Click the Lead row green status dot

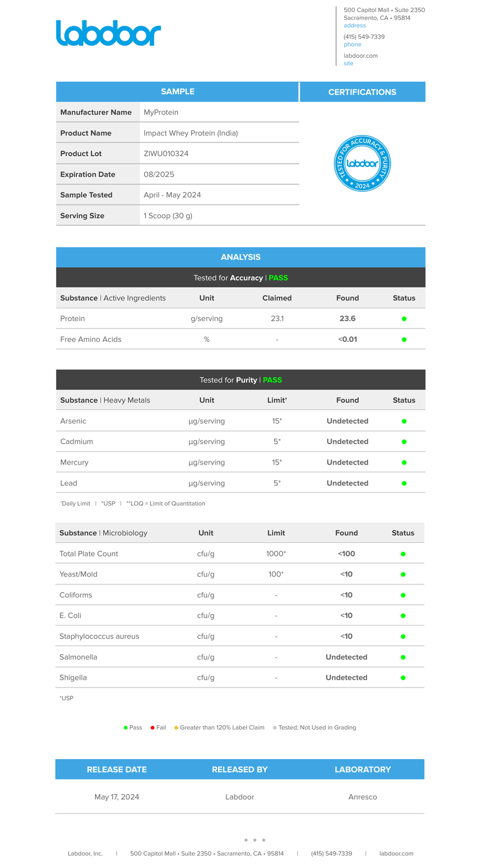(404, 483)
